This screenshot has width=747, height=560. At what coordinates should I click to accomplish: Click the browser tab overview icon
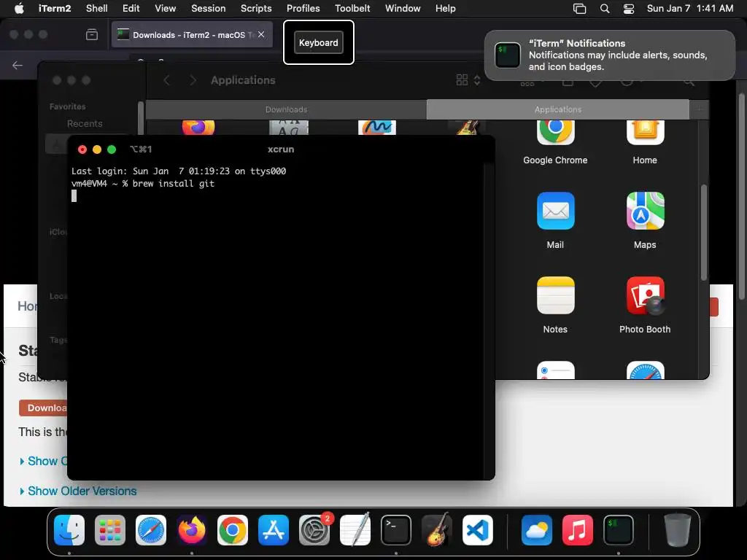coord(92,34)
